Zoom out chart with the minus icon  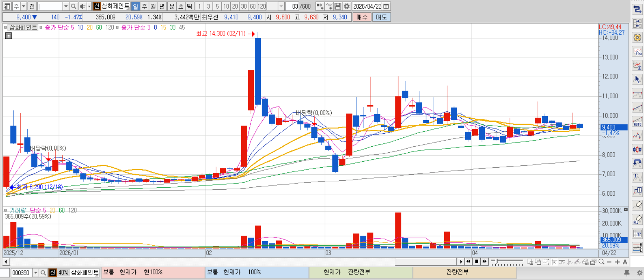coord(609,262)
